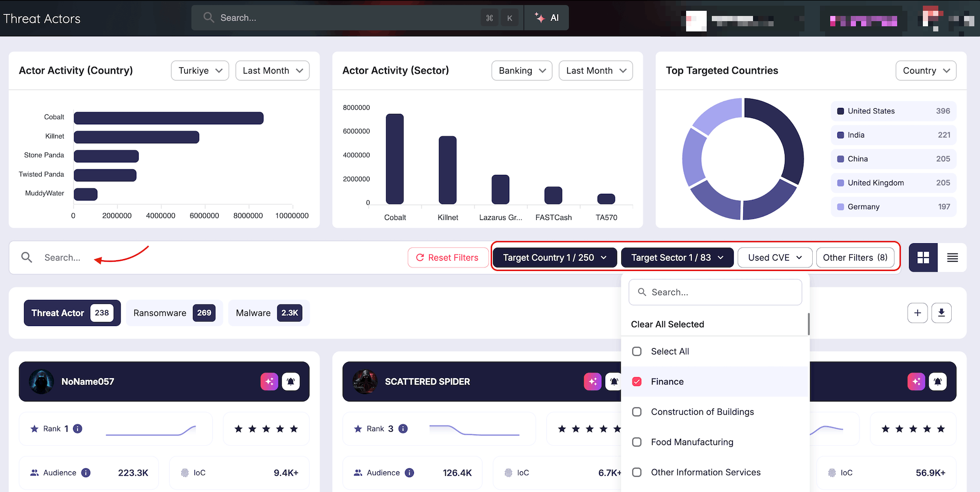Click magnifier icon in sector dropdown search
This screenshot has height=492, width=980.
pos(642,292)
